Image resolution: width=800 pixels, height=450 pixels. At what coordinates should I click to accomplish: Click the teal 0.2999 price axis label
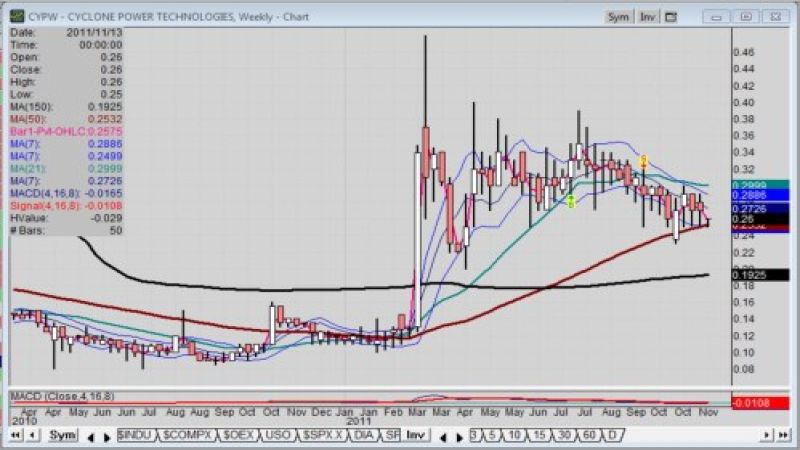point(760,186)
